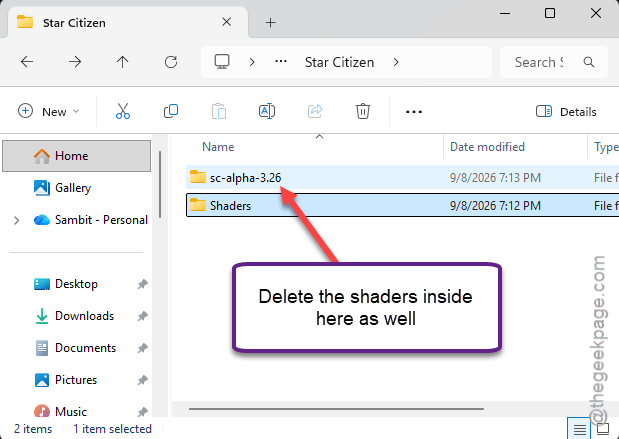Maximize the File Explorer window
The width and height of the screenshot is (619, 439).
550,13
